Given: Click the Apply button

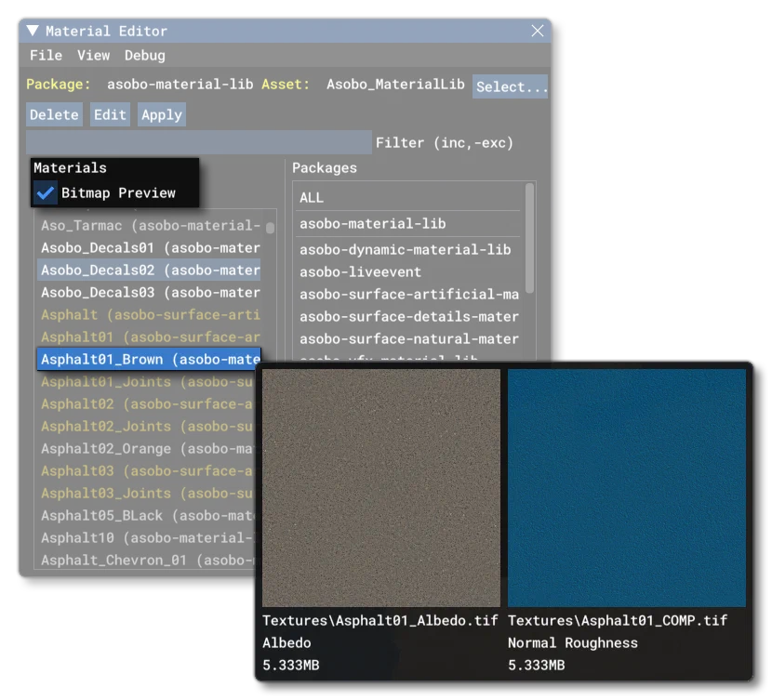Looking at the screenshot, I should click(162, 114).
